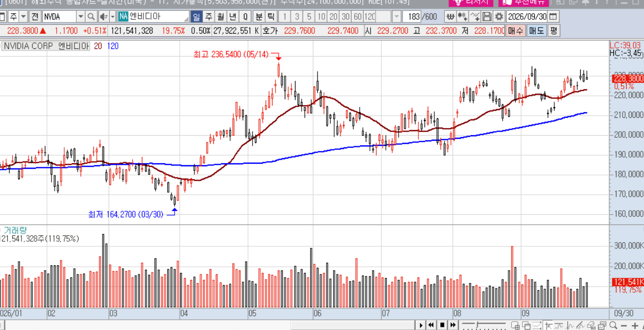Click the 매도 sell button
644x330 pixels.
click(536, 31)
